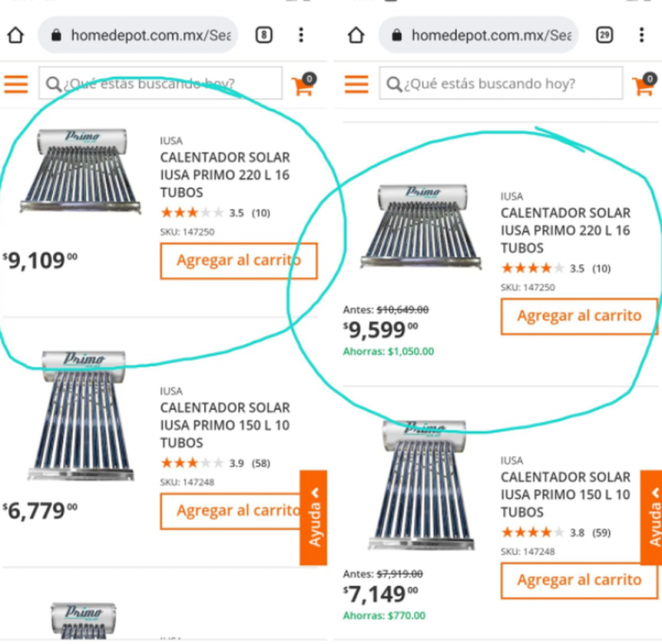
Task: Open 150 L 10 tubos product title at $7,149
Action: (x=565, y=494)
